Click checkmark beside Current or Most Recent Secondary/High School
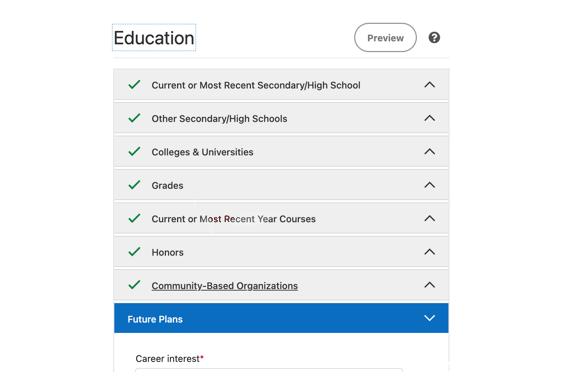Image resolution: width=561 pixels, height=391 pixels. [x=134, y=85]
